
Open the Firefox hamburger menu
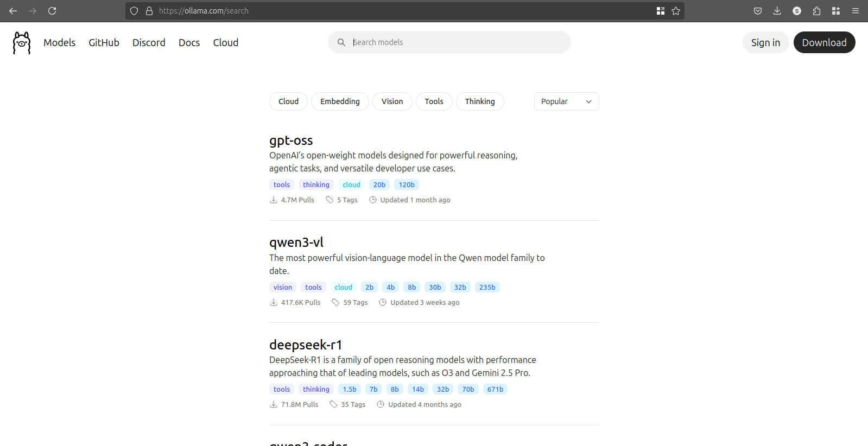[x=856, y=11]
